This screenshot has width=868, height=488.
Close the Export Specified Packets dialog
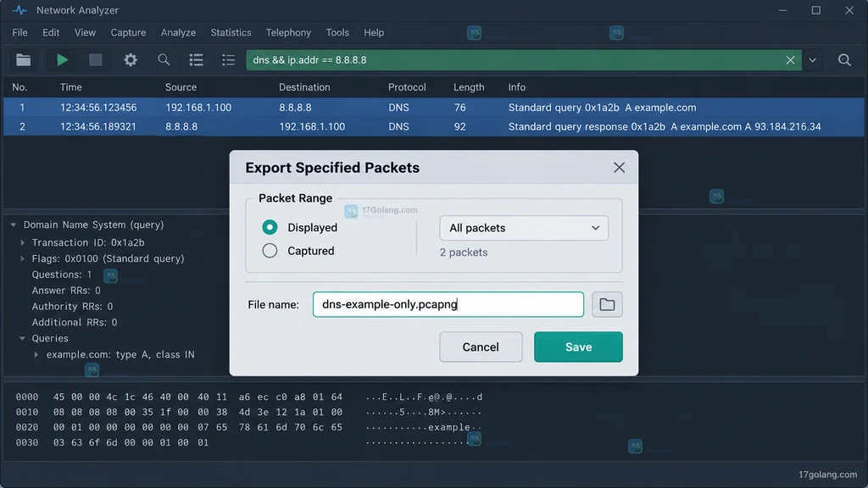[619, 168]
